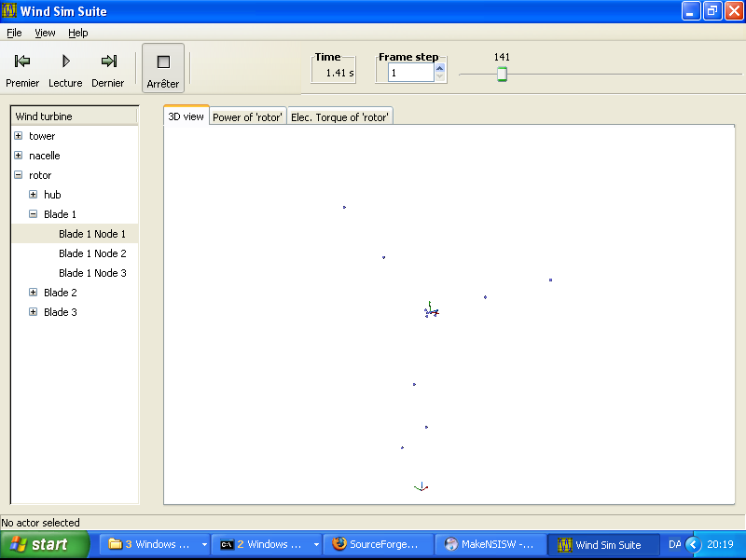This screenshot has height=560, width=746.
Task: Switch to Power of 'rotor' tab
Action: pyautogui.click(x=247, y=117)
